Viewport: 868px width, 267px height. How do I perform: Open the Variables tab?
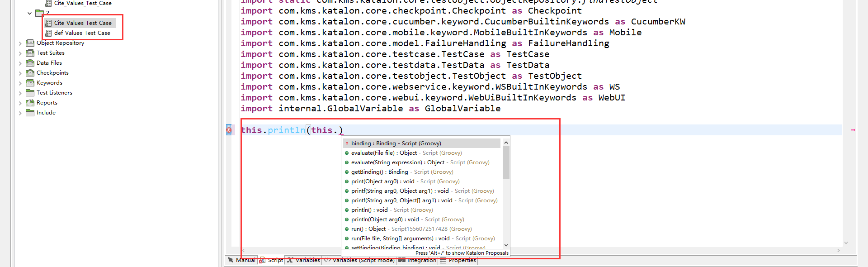tap(303, 260)
